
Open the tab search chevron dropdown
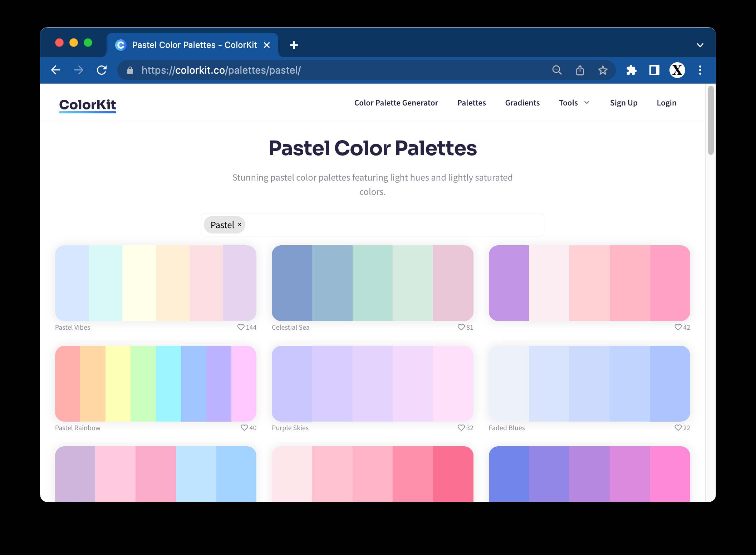tap(700, 45)
